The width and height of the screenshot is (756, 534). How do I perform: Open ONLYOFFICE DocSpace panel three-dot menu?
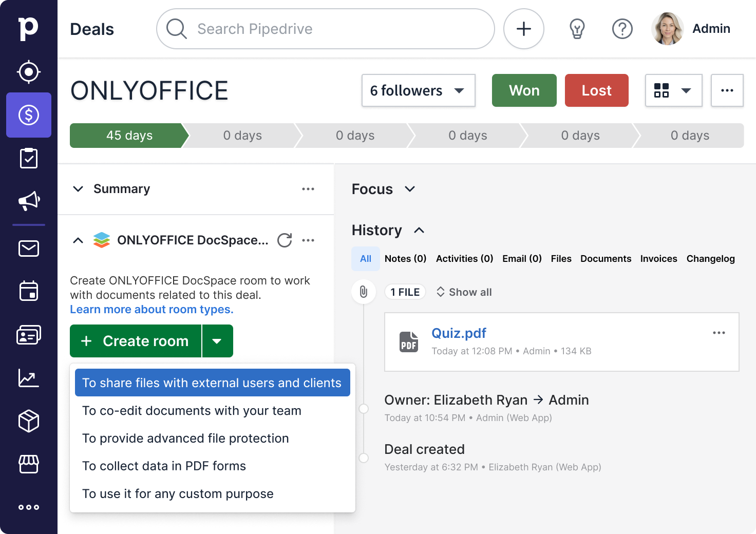point(308,240)
